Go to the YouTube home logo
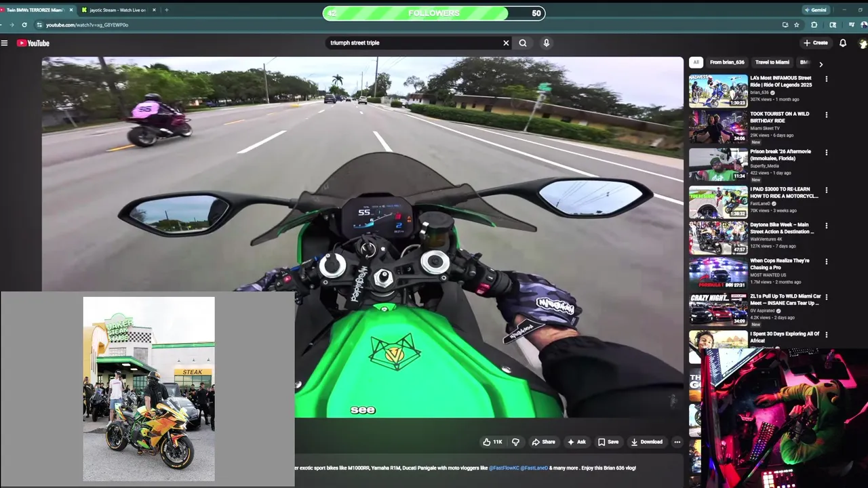 point(33,43)
